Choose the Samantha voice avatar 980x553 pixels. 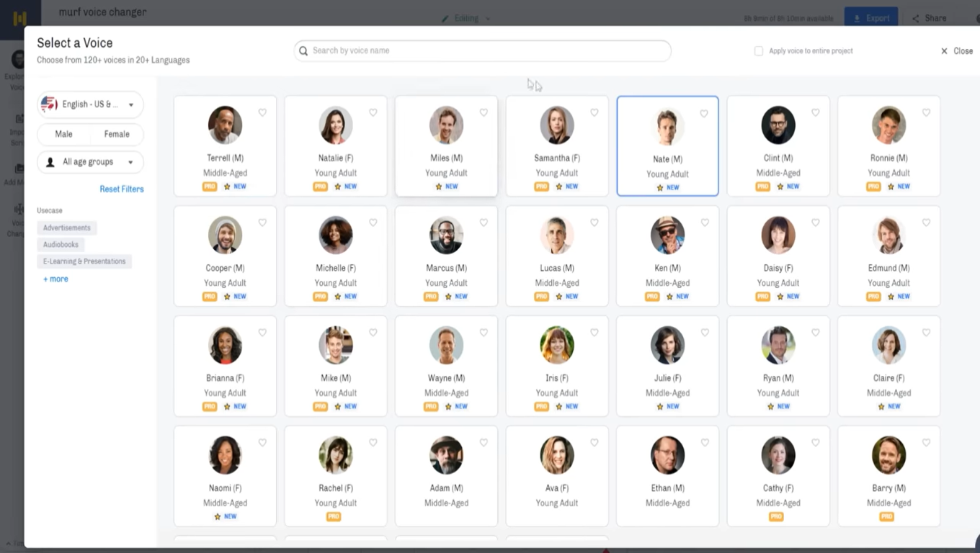point(557,125)
